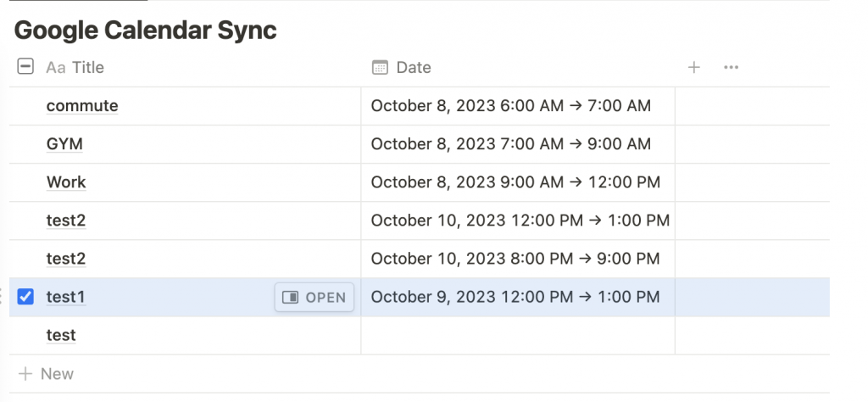This screenshot has width=868, height=402.
Task: Open the Title column header menu
Action: (87, 68)
